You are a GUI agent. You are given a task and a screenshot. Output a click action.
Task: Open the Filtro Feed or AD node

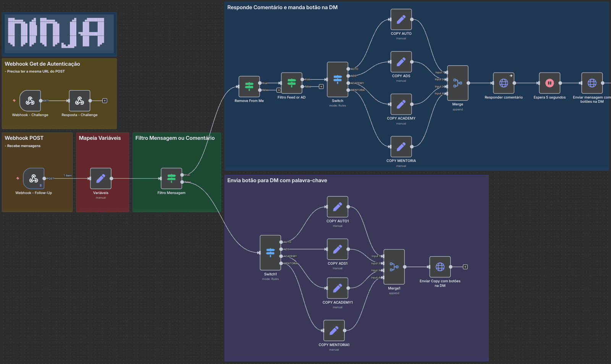pos(291,83)
